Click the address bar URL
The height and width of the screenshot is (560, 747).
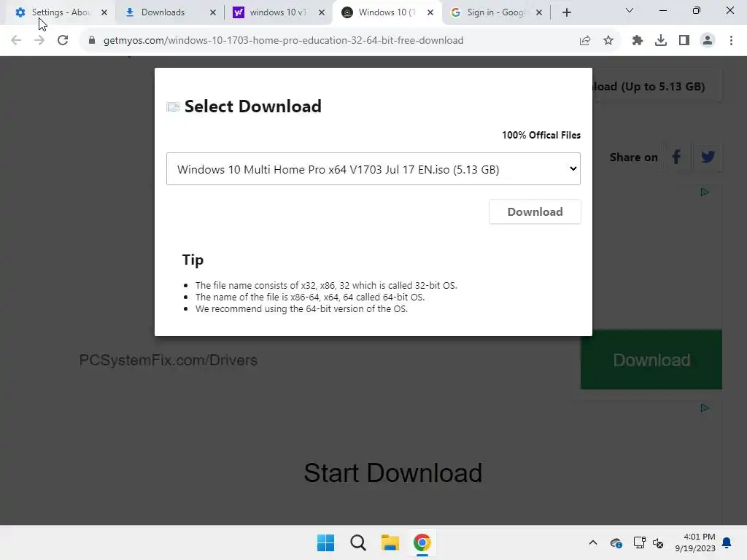284,41
